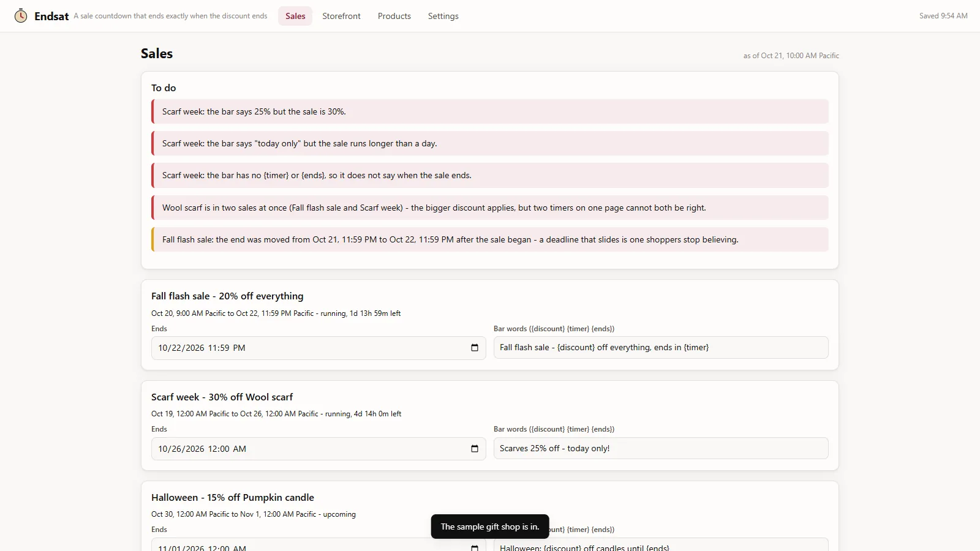Click the Endsat app name
This screenshot has width=980, height=551.
(51, 16)
